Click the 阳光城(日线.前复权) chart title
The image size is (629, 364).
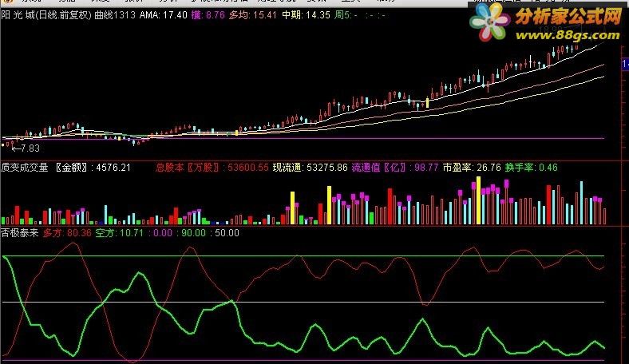pos(46,15)
